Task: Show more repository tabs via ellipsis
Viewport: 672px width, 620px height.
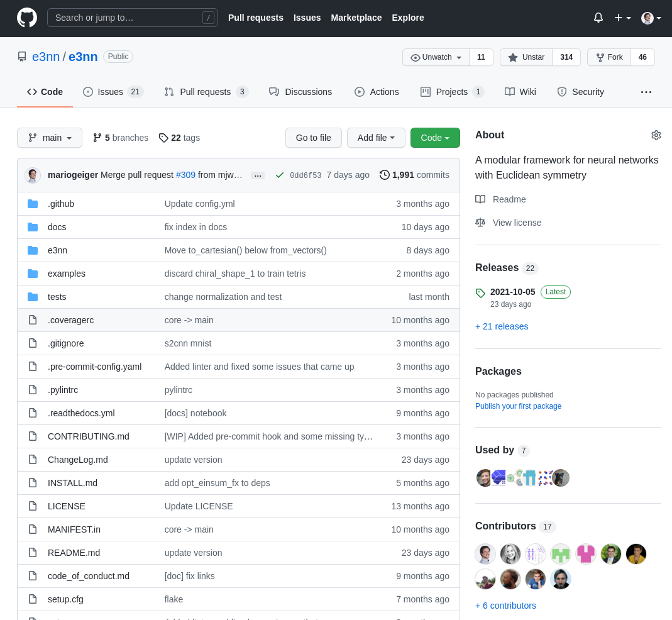Action: 646,92
